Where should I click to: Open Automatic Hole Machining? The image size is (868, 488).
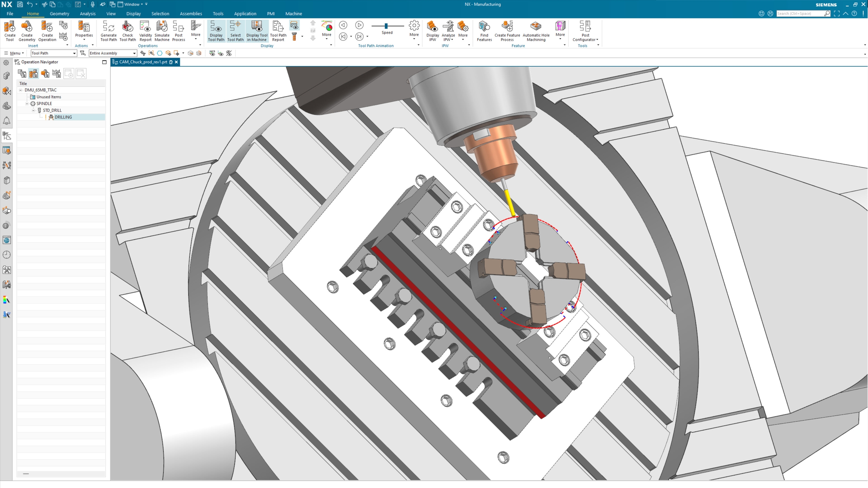pyautogui.click(x=536, y=31)
